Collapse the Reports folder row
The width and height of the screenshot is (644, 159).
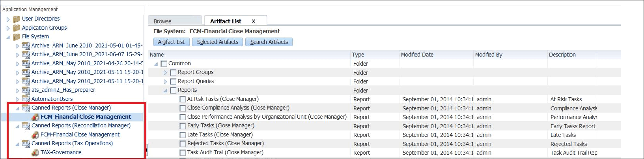tap(166, 91)
